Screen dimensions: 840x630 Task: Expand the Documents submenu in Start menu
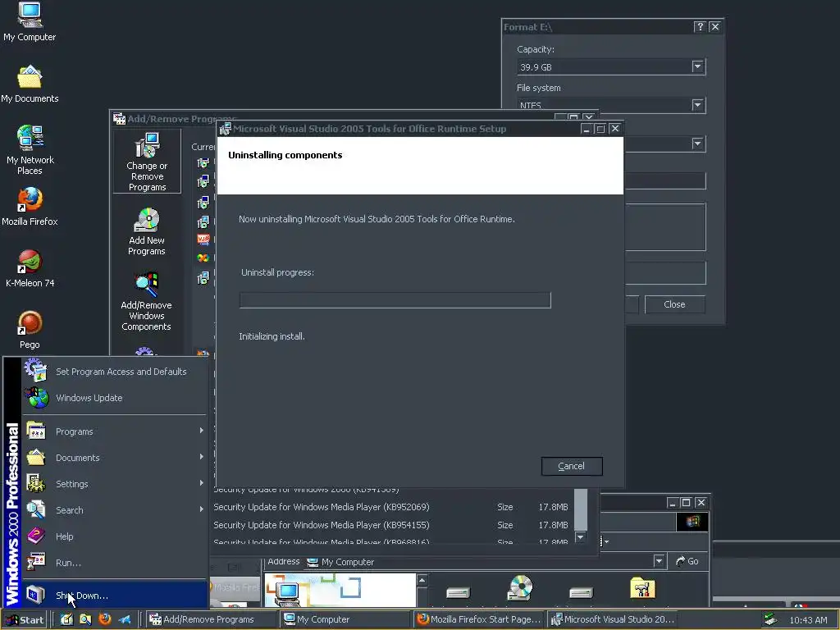(115, 458)
